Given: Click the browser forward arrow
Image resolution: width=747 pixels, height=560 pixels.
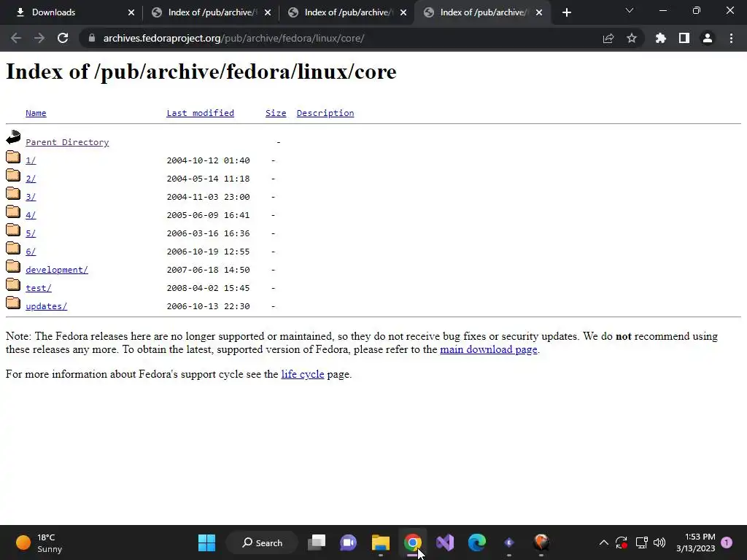Looking at the screenshot, I should tap(39, 38).
